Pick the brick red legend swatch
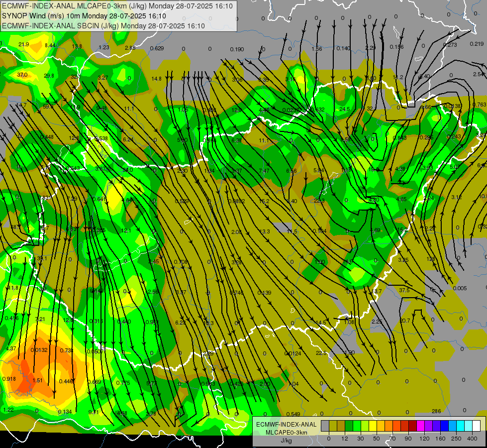The image size is (487, 448). [405, 426]
